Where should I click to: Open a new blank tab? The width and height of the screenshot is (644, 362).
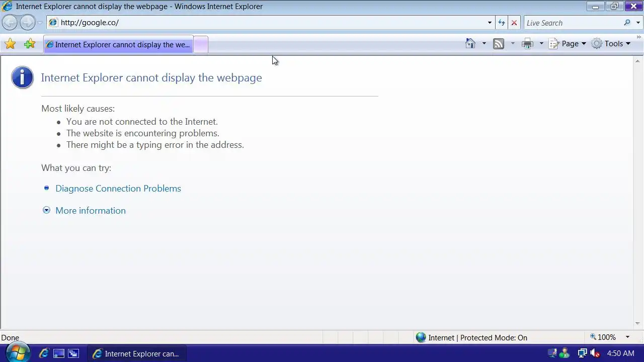tap(201, 44)
